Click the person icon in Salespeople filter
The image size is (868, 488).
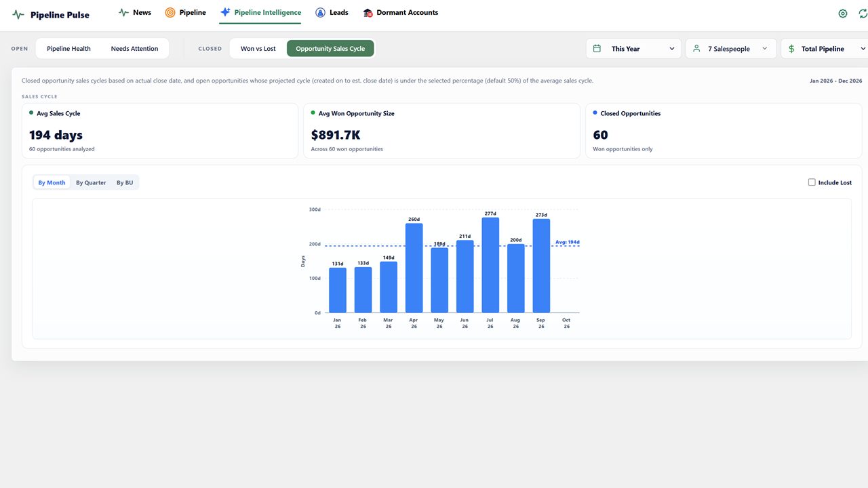[696, 49]
